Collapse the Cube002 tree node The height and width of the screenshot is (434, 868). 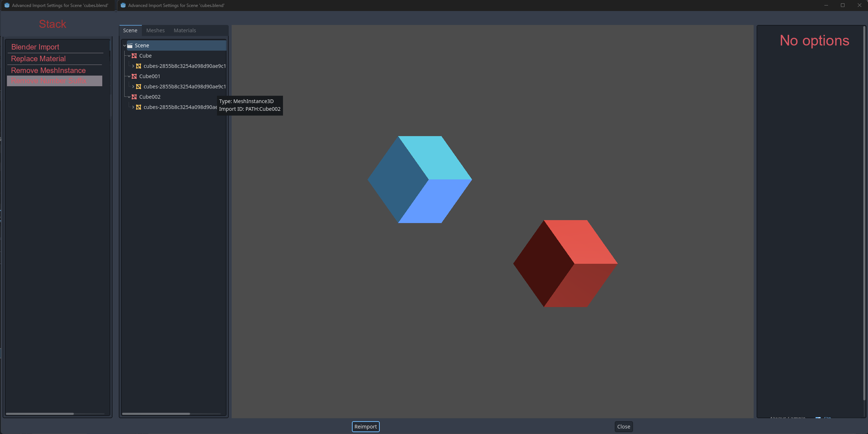click(x=129, y=97)
